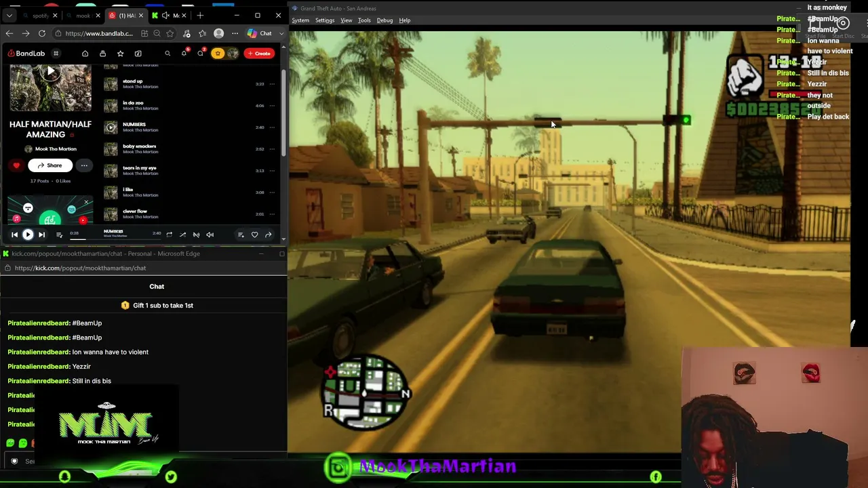
Task: Click the yellow membership crown icon
Action: pos(218,54)
